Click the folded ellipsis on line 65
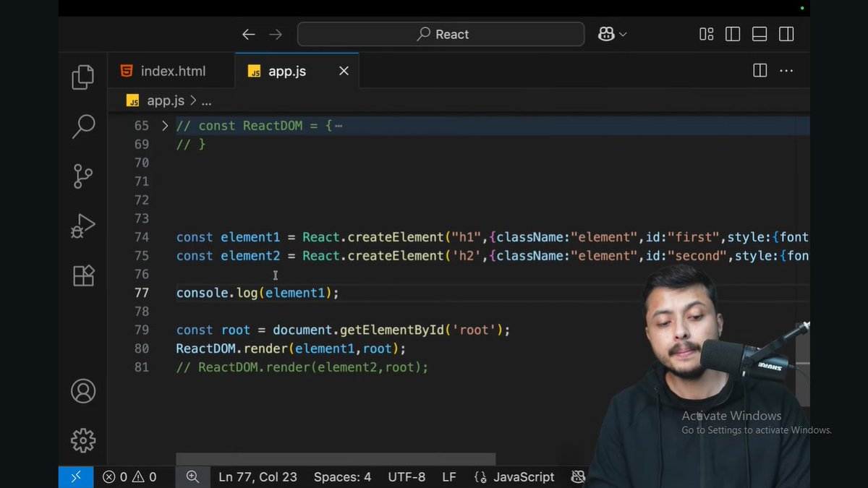This screenshot has width=868, height=488. 339,126
